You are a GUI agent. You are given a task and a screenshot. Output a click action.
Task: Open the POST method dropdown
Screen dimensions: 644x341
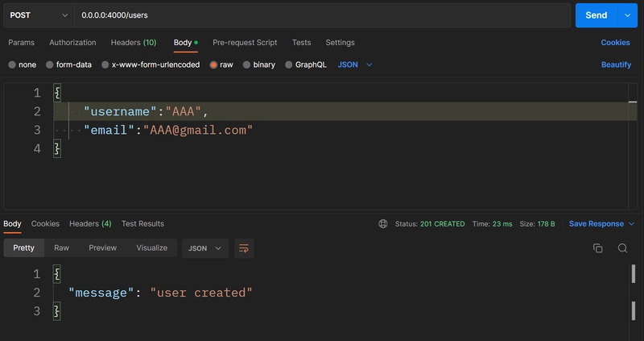click(39, 15)
